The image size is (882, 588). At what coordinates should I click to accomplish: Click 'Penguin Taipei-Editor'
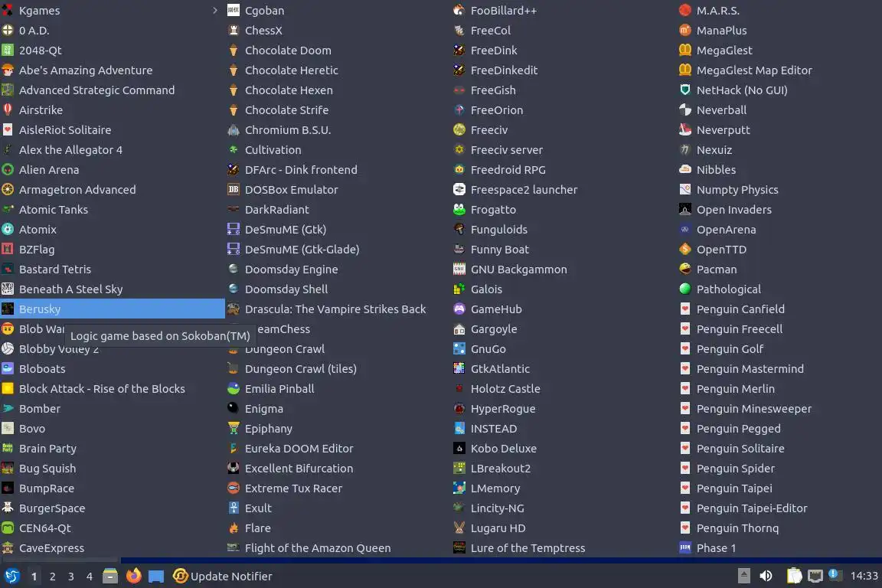[752, 508]
